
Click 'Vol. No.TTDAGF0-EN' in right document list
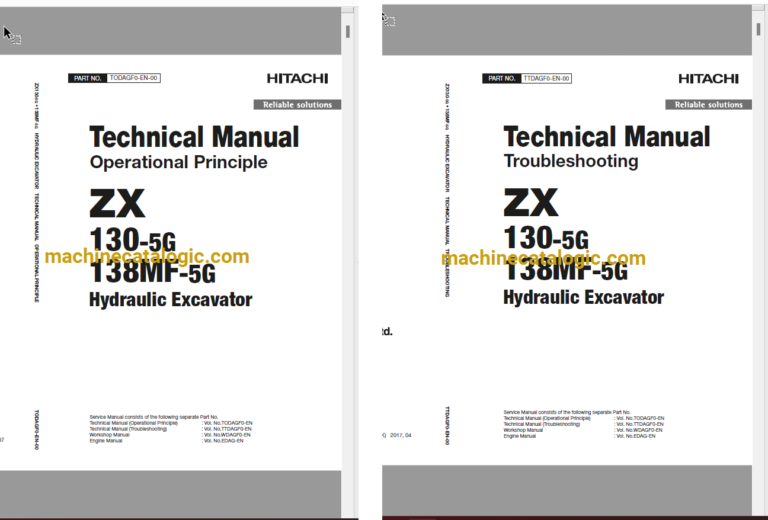(639, 425)
